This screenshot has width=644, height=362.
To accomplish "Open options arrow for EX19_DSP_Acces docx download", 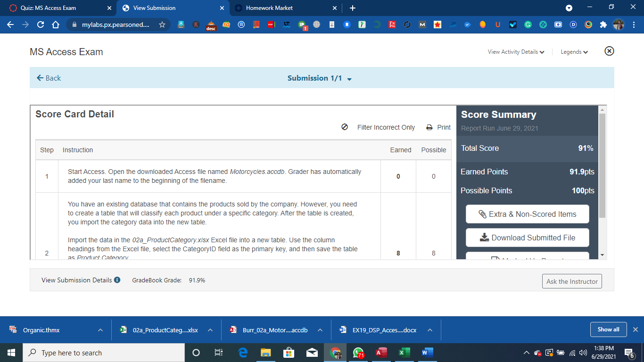I will pyautogui.click(x=430, y=330).
